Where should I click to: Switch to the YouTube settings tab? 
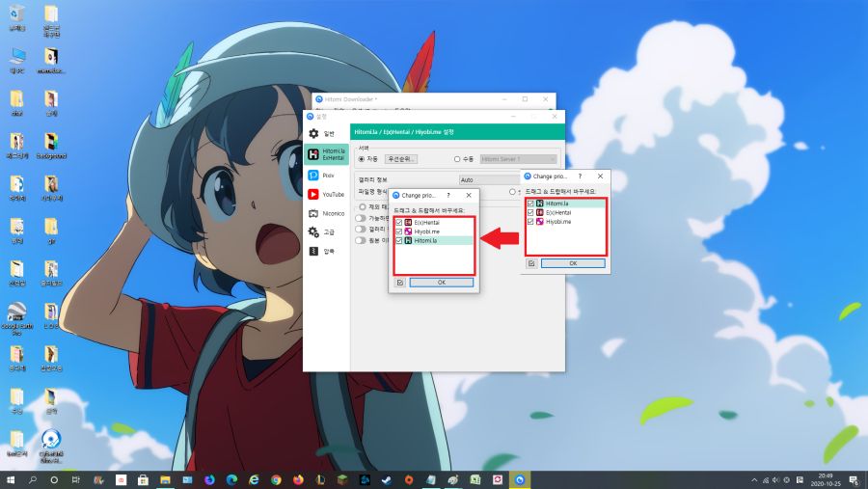327,195
